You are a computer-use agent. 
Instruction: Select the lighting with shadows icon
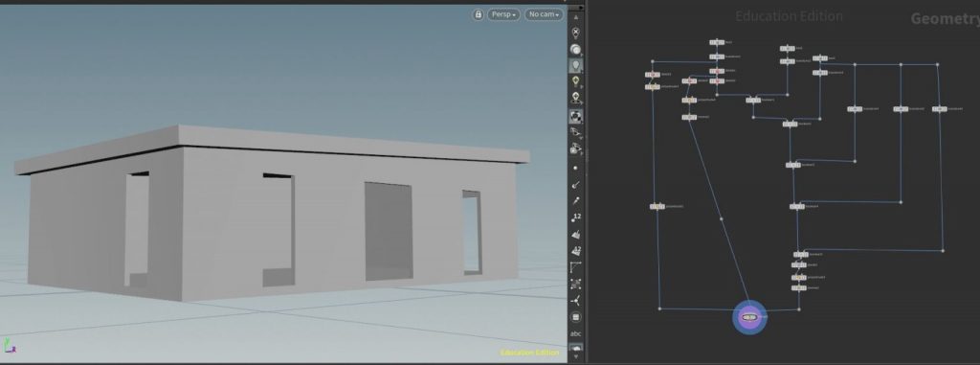[576, 99]
